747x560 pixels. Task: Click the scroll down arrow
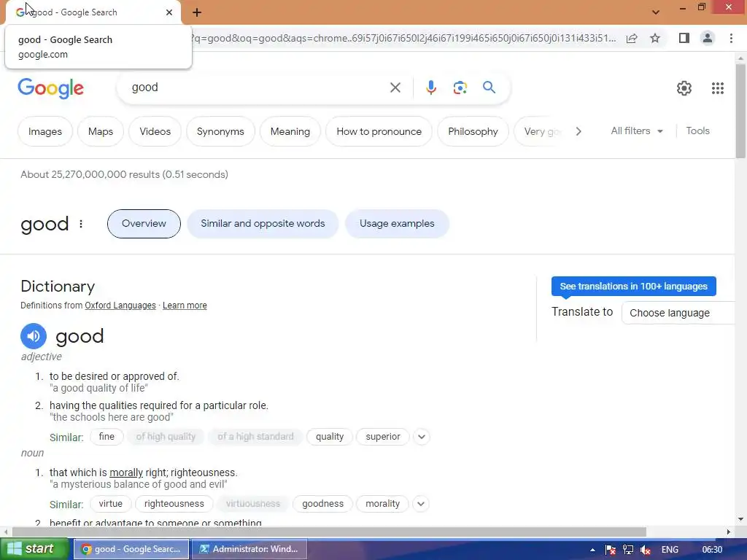[740, 519]
